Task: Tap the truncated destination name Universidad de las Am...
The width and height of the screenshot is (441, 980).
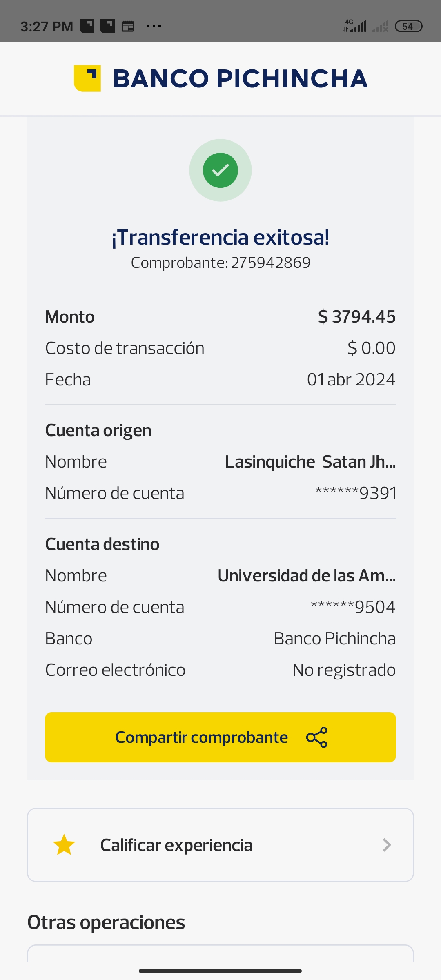Action: click(307, 576)
